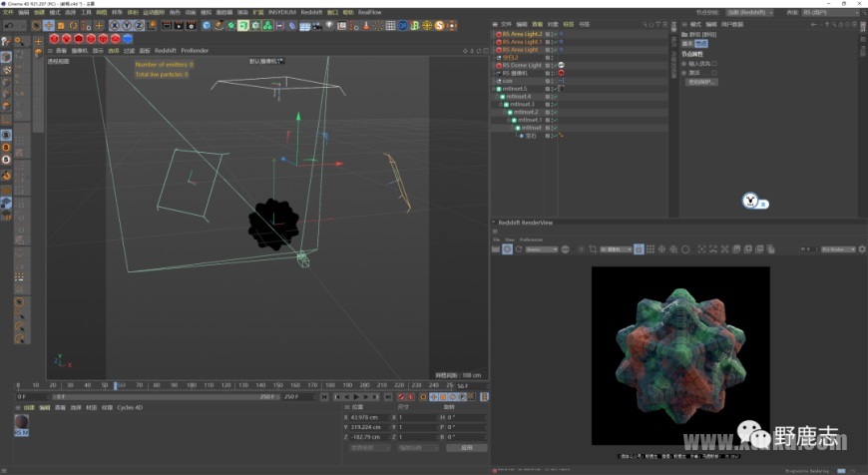The height and width of the screenshot is (475, 868).
Task: Click Render to Picture Viewer icon
Action: 179,26
